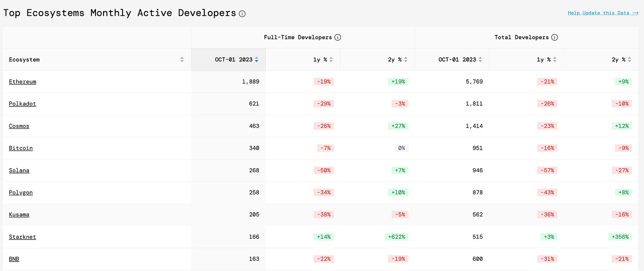Screen dimensions: 644x271
Task: Click Bitcoin total developers 951
Action: pos(477,148)
